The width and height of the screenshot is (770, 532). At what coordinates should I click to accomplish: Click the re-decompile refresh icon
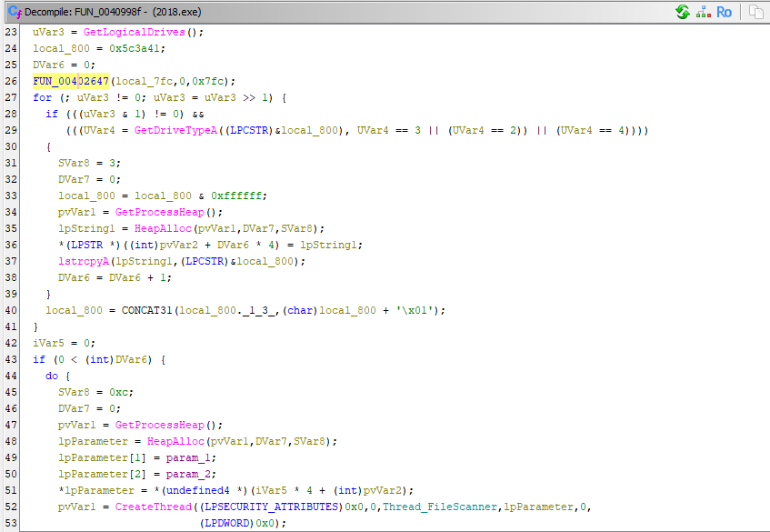point(682,12)
